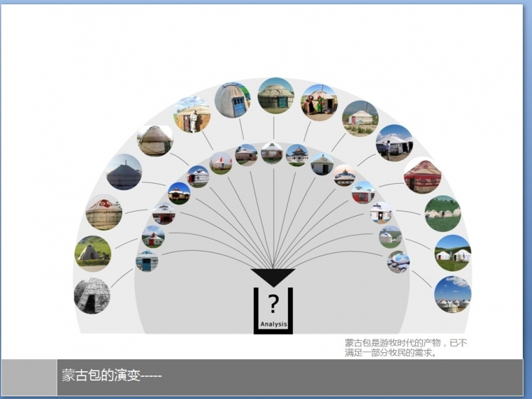Click the caption line 满足一部分牧民的需求。
The image size is (532, 399).
click(391, 352)
